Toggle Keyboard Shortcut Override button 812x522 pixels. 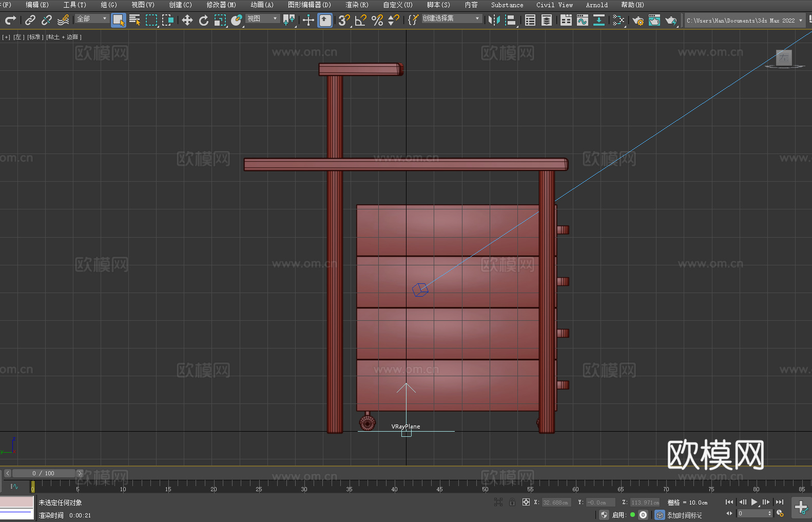(325, 20)
